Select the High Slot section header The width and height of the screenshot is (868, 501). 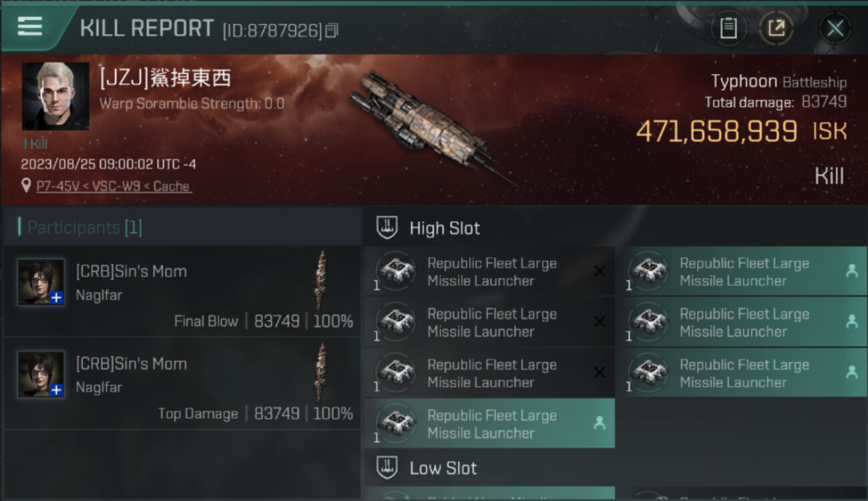[445, 228]
